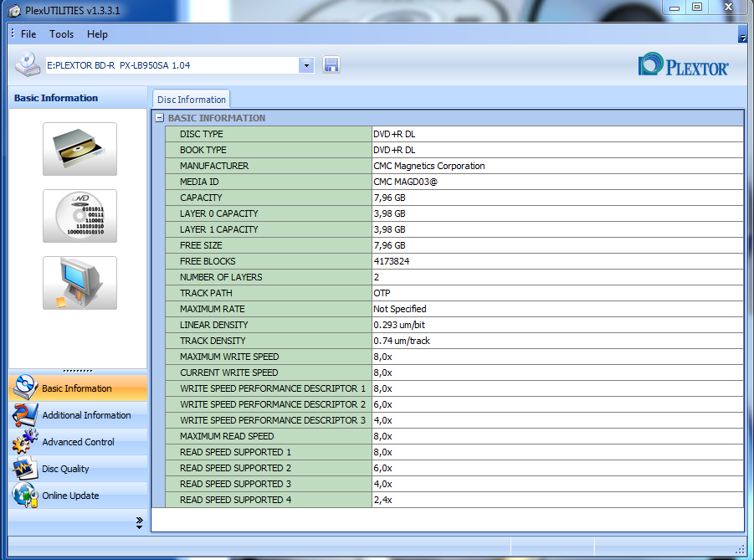
Task: Click the PlexUTILITIES title bar app icon
Action: [15, 10]
